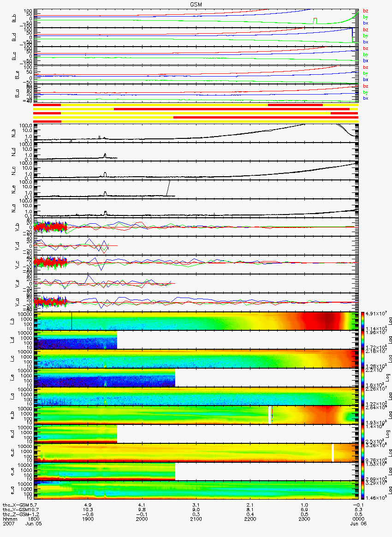
Task: Select the i_b ion spectrogram label
Action: (x=11, y=321)
